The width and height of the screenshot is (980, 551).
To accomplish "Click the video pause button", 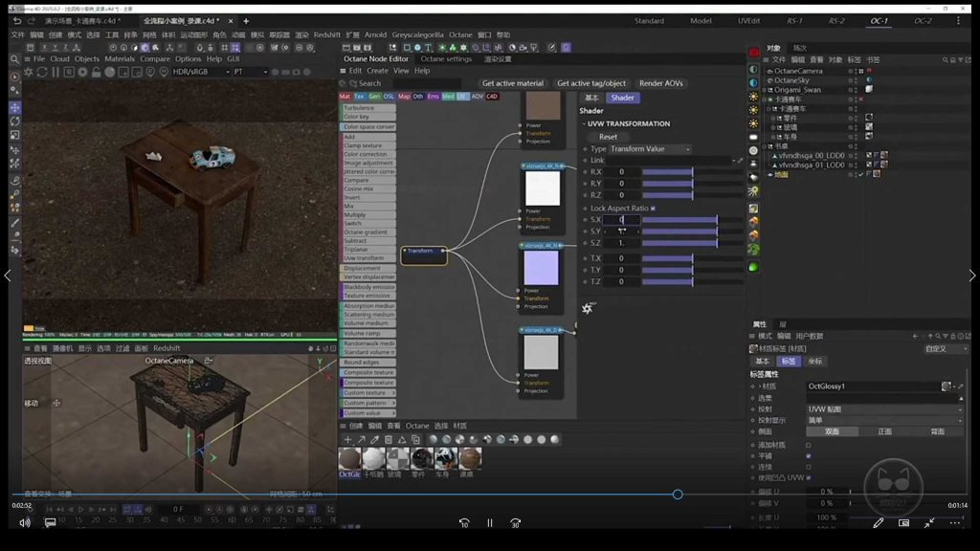I will coord(490,523).
